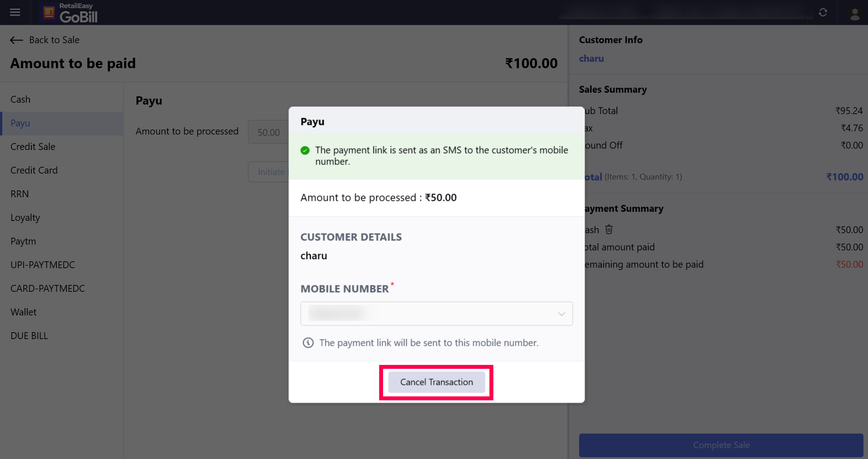Click the info icon below mobile number
Image resolution: width=868 pixels, height=459 pixels.
point(308,343)
